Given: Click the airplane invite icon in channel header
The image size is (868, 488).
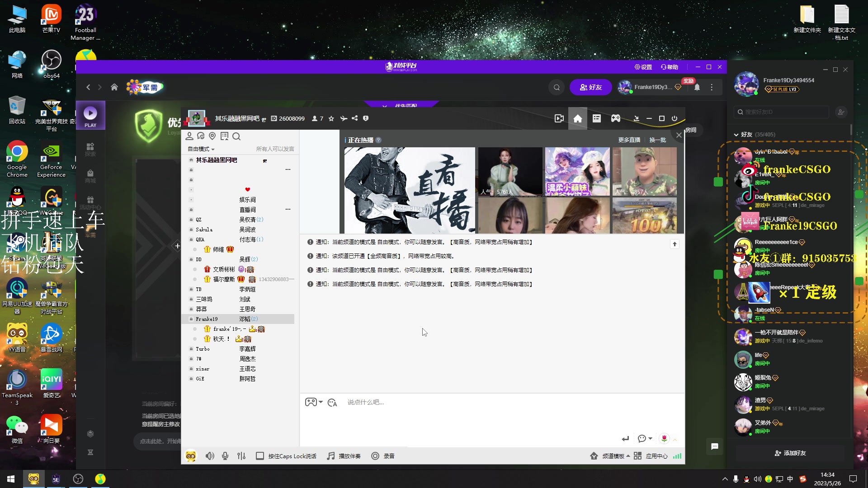Looking at the screenshot, I should [344, 118].
